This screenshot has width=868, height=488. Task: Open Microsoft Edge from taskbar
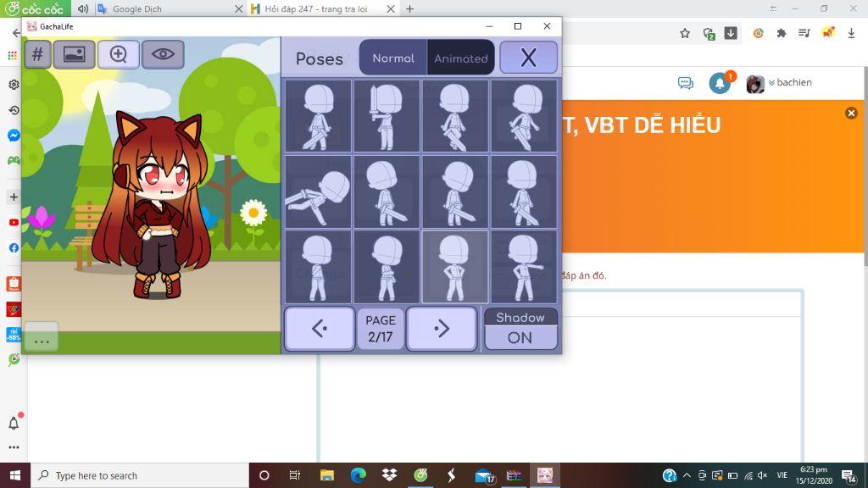pos(359,475)
